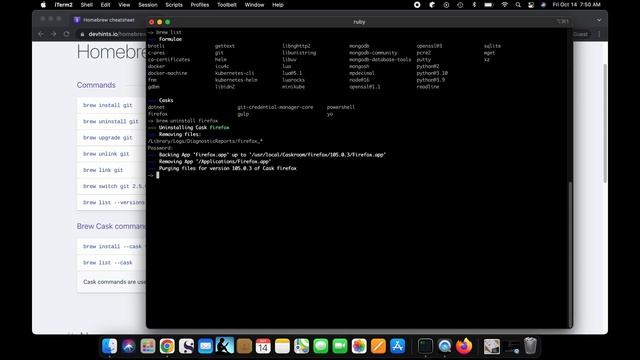The height and width of the screenshot is (360, 640).
Task: Open FaceTime from the Dock
Action: (x=340, y=346)
